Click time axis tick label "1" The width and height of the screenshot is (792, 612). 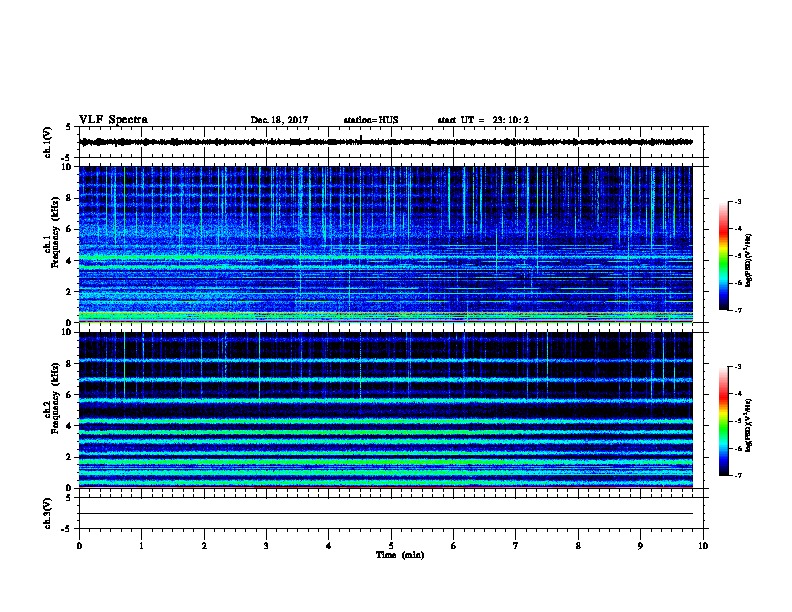click(141, 546)
